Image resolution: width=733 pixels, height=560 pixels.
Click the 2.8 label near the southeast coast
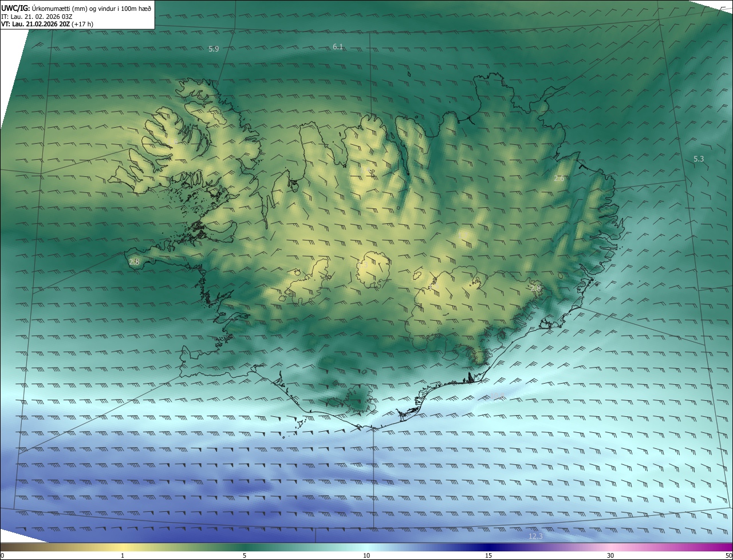(536, 288)
